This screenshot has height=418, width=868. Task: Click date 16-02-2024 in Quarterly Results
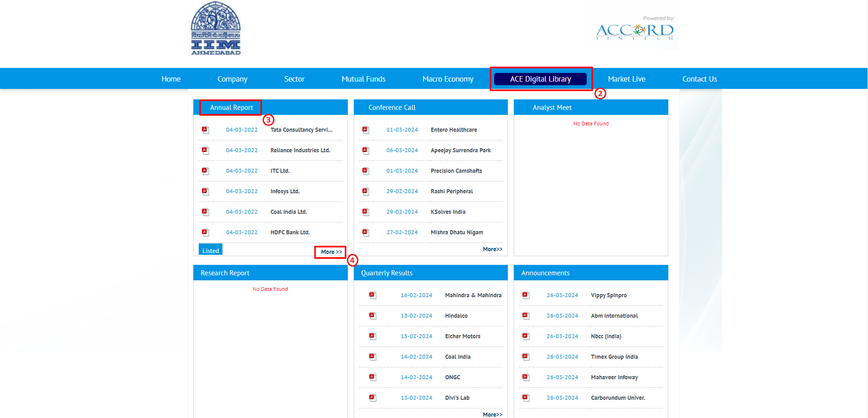[x=416, y=295]
